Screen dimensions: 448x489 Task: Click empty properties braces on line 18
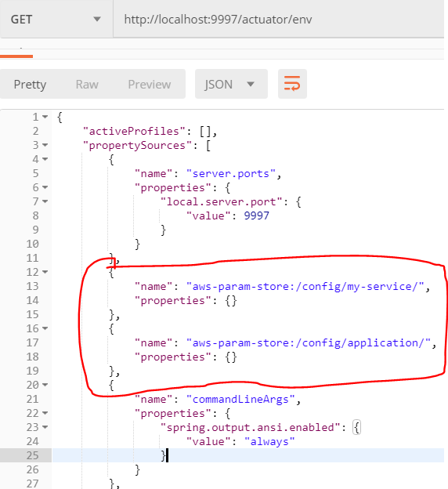(231, 357)
